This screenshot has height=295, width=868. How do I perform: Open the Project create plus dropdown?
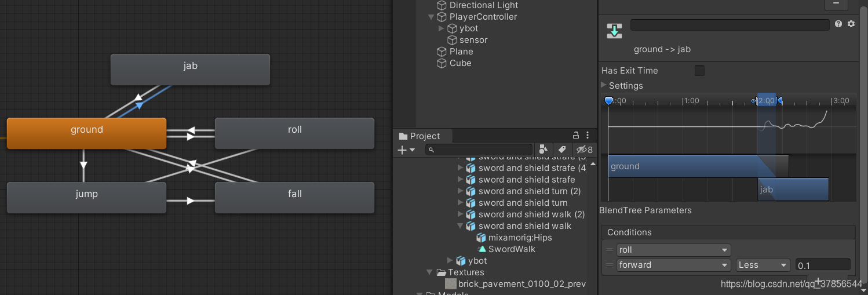pyautogui.click(x=406, y=150)
